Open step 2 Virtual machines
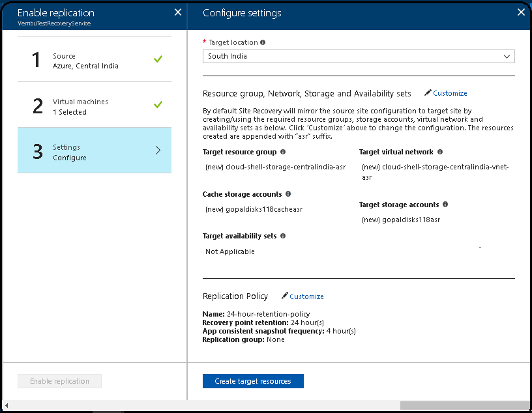 pos(95,105)
